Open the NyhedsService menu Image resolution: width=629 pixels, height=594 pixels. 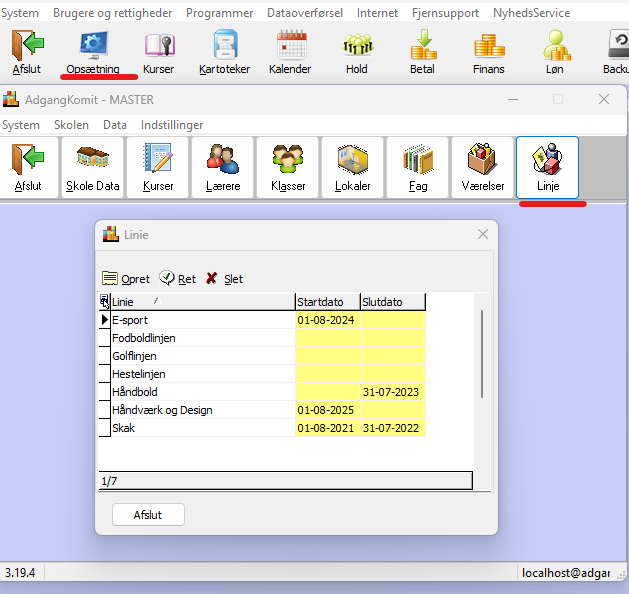coord(532,13)
